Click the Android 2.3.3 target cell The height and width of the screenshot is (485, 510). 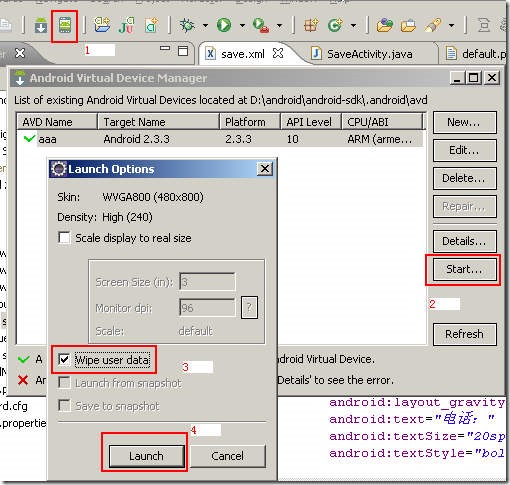pos(136,139)
